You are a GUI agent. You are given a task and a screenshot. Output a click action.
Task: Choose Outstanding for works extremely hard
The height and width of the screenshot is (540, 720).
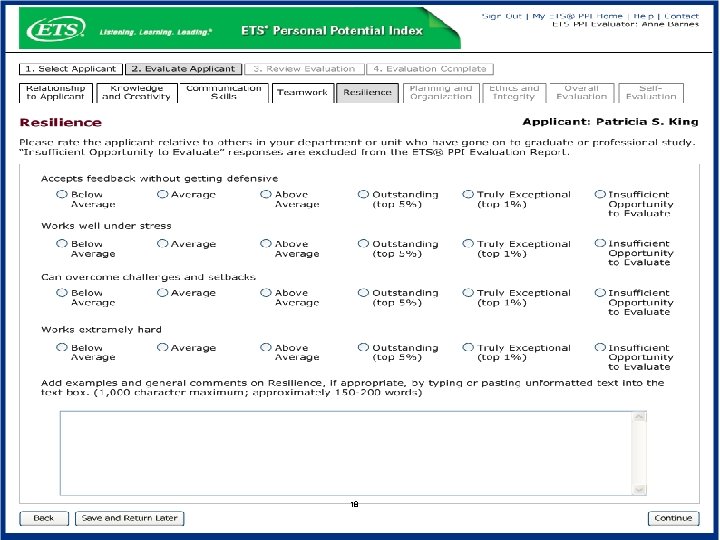tap(363, 348)
